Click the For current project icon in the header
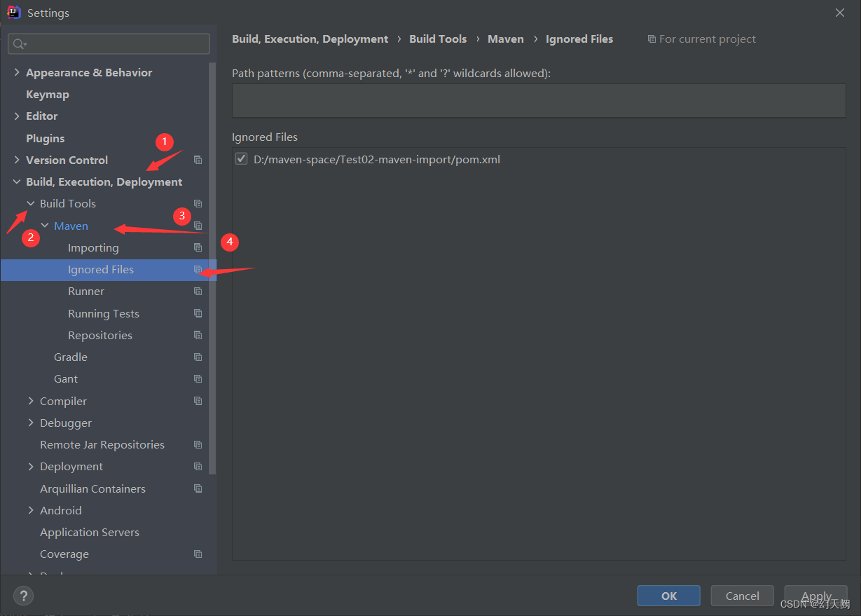 click(x=652, y=39)
